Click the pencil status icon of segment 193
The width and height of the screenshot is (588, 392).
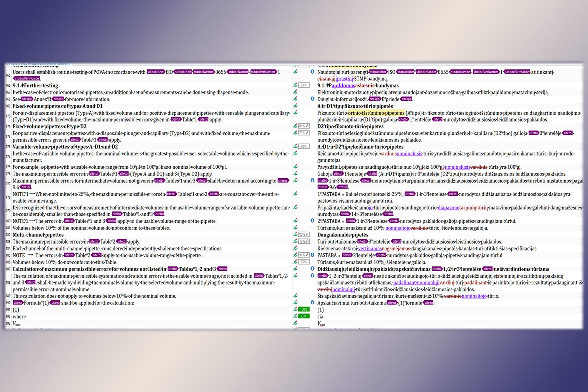[296, 323]
